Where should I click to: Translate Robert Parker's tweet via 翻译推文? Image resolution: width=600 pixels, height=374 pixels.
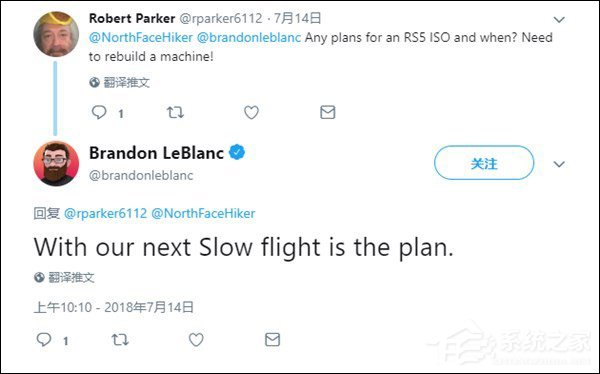point(119,82)
